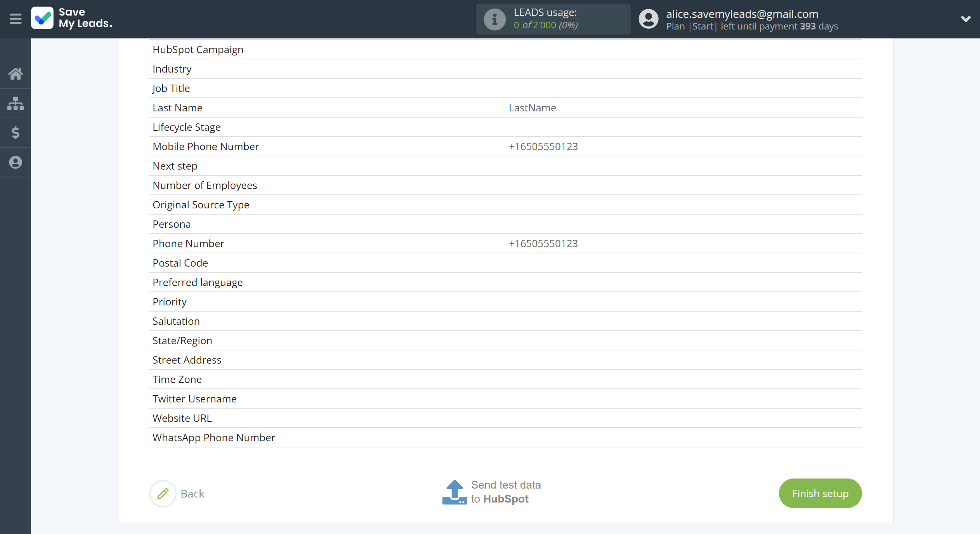Select the Street Address row

[505, 360]
